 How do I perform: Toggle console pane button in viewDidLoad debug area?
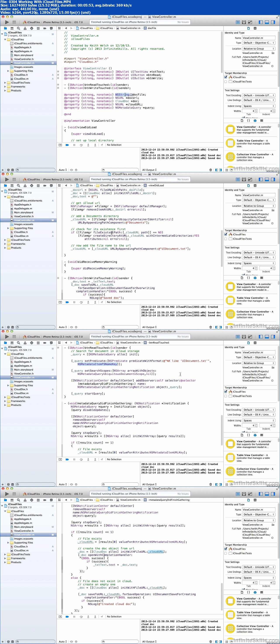[220, 327]
